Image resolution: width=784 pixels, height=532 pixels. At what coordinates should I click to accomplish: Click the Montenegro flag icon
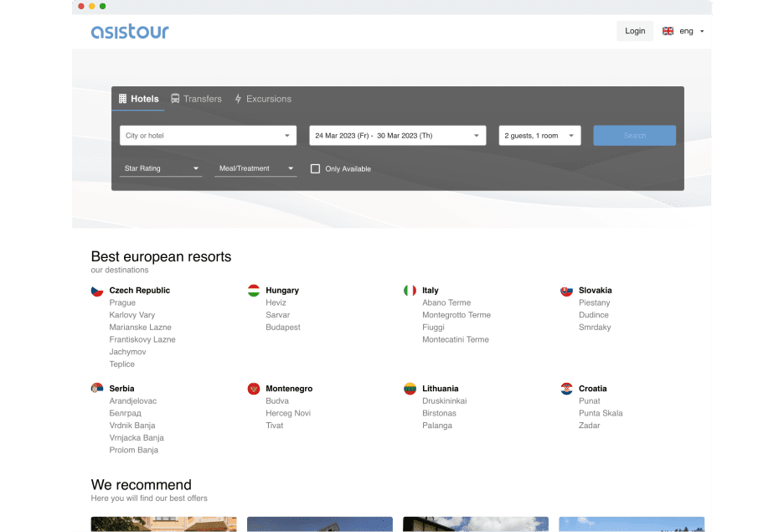[254, 389]
